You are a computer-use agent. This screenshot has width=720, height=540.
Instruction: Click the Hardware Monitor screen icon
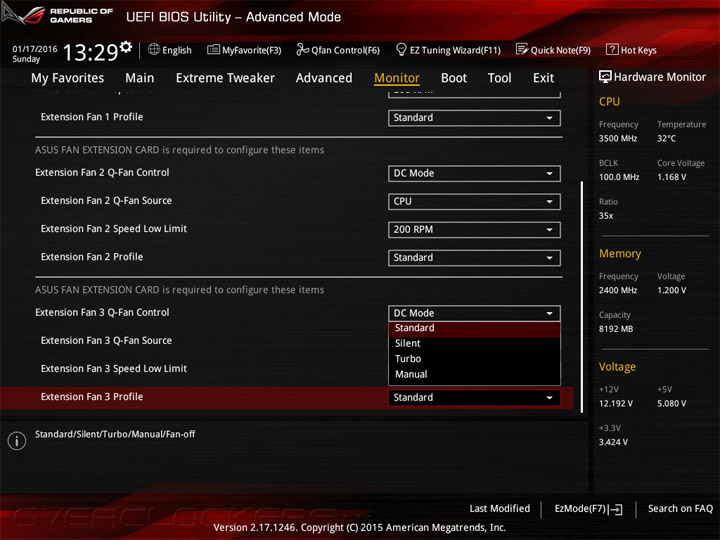coord(605,77)
